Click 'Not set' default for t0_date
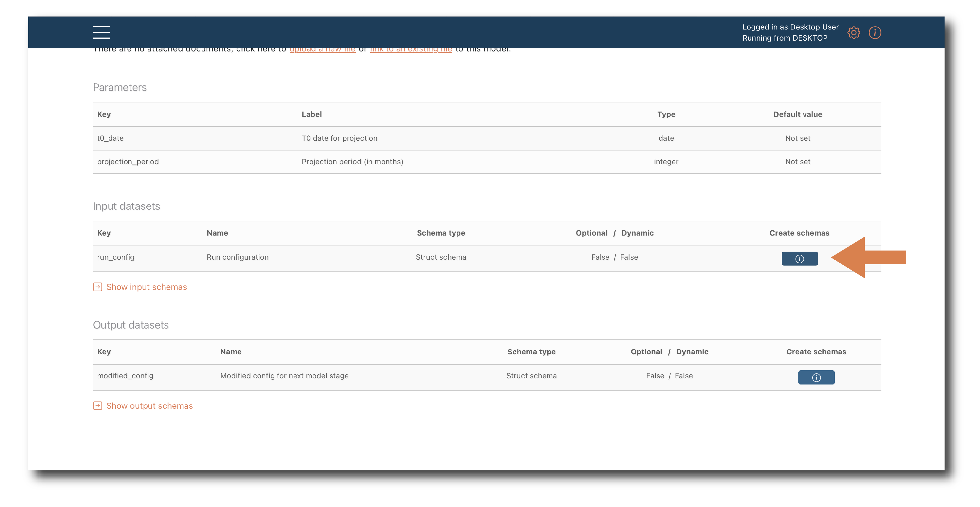Viewport: 980px width, 507px height. (x=798, y=138)
